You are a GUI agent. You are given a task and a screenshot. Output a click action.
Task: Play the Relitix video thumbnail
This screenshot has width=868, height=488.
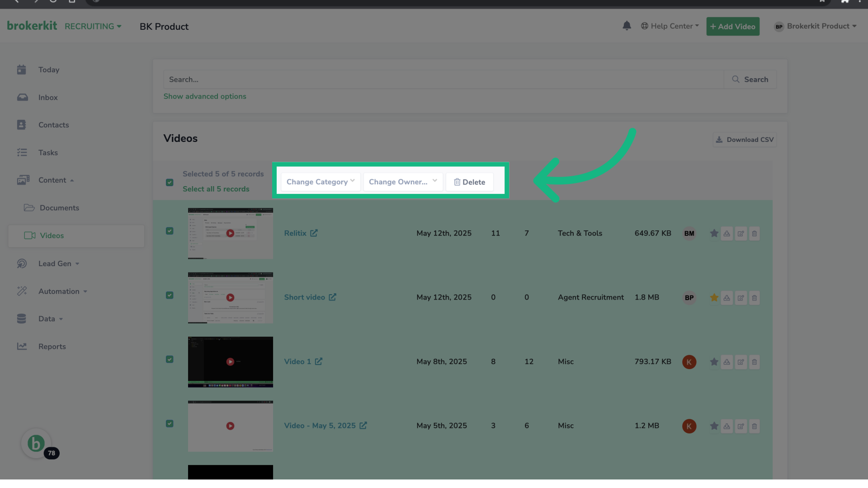pyautogui.click(x=230, y=233)
